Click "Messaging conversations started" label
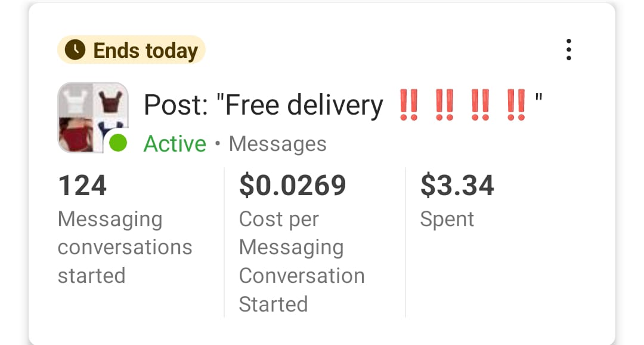Viewport: 644px width, 345px height. tap(125, 247)
